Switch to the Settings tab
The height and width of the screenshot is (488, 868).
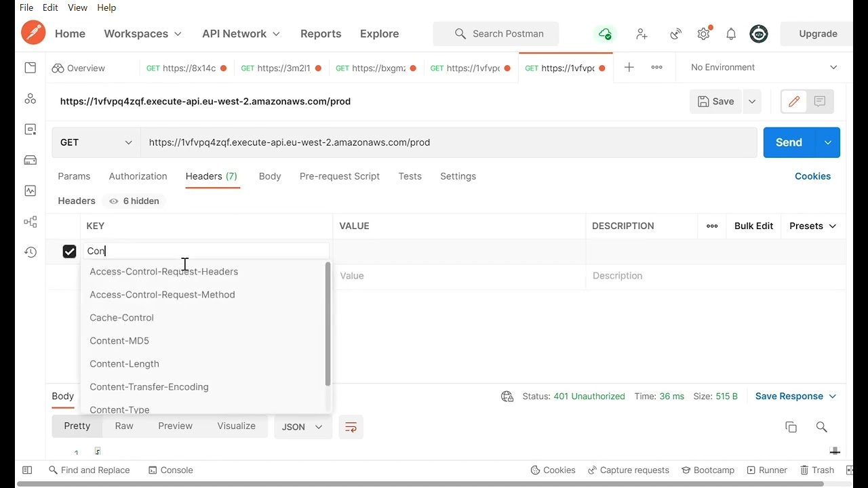pos(458,176)
